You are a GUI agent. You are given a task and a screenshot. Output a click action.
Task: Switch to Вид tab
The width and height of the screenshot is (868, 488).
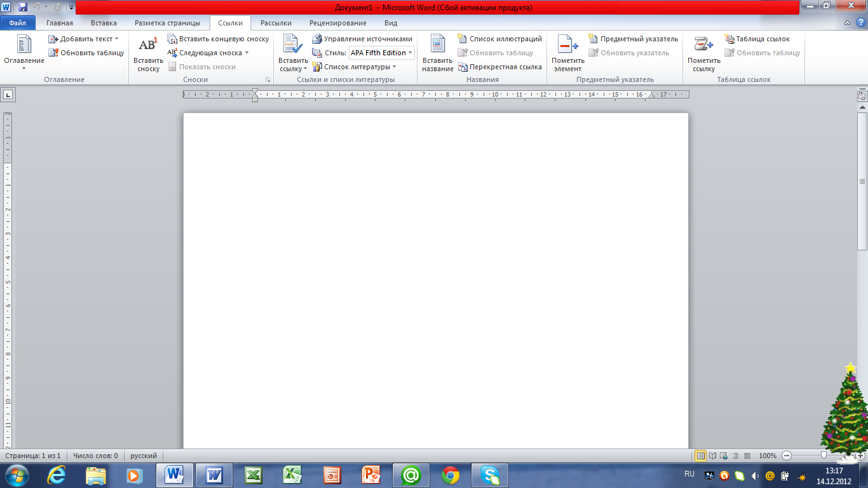390,23
